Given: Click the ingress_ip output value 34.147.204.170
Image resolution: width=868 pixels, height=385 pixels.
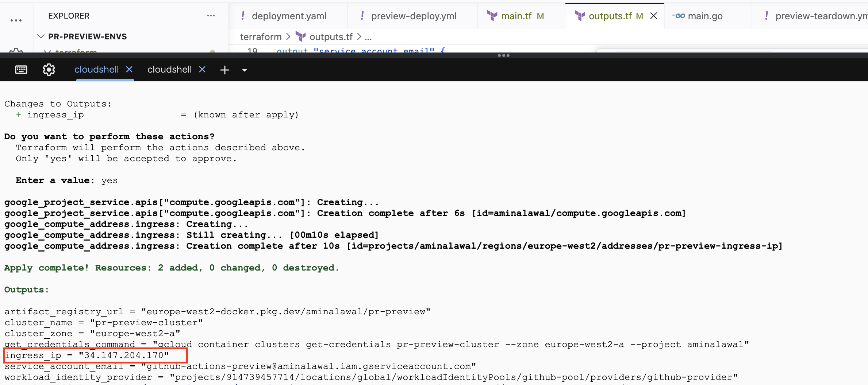Looking at the screenshot, I should coord(124,355).
